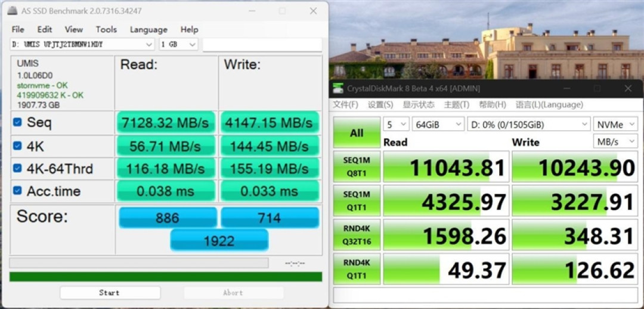Click the 419909632 K - OK alignment status
This screenshot has width=644, height=309.
(x=50, y=95)
